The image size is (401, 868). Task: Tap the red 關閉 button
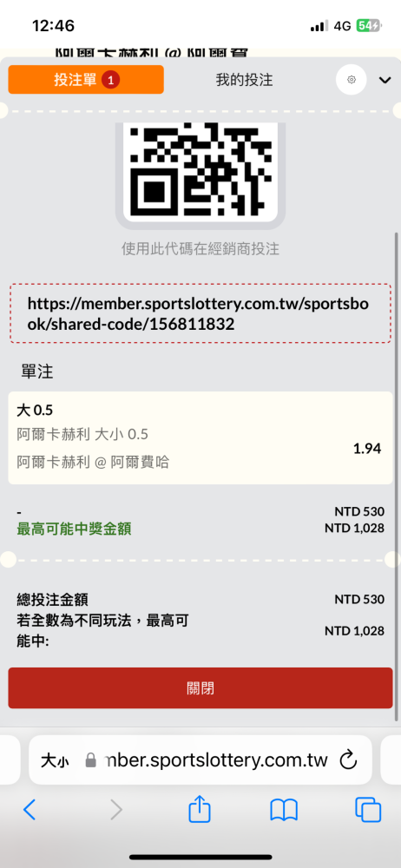[200, 688]
